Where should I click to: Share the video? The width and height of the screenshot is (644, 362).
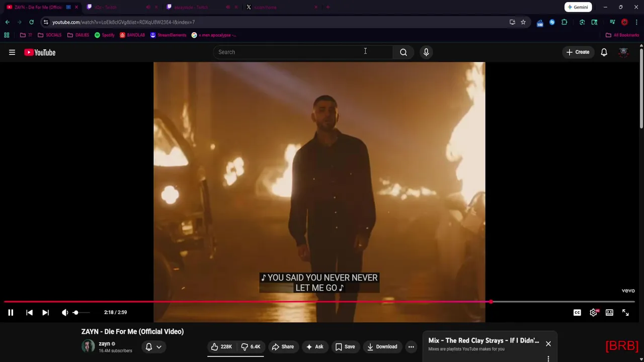[x=283, y=346]
